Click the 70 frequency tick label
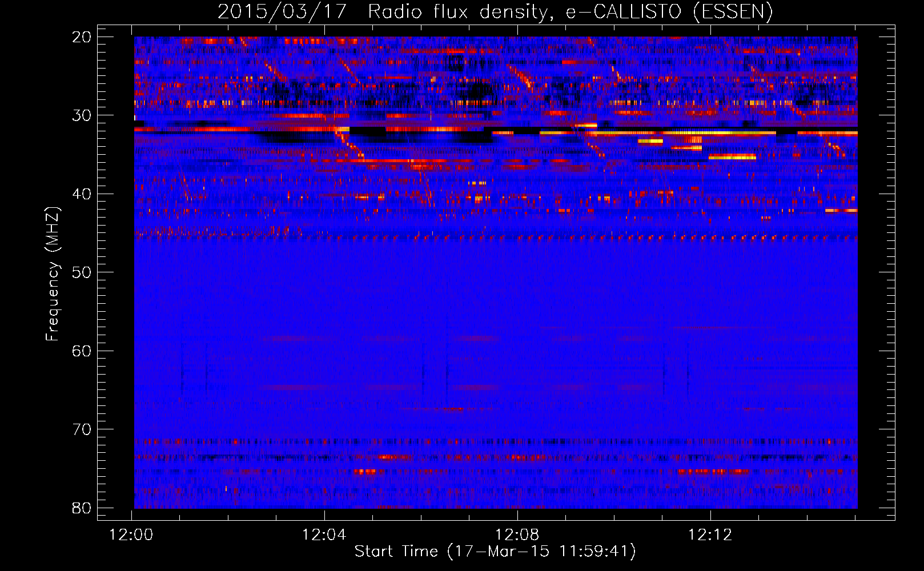924x571 pixels. tap(82, 429)
